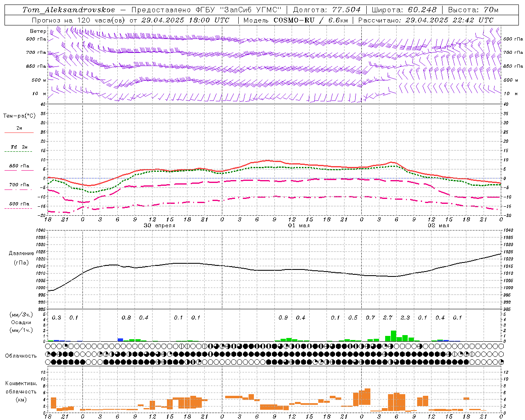Select the 0.9 precipitation value

point(283,318)
